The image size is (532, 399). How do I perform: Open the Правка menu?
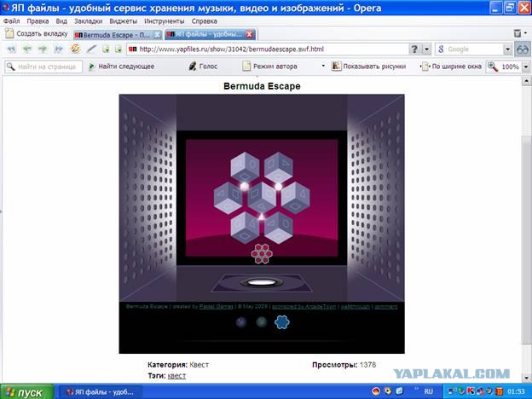tap(38, 21)
